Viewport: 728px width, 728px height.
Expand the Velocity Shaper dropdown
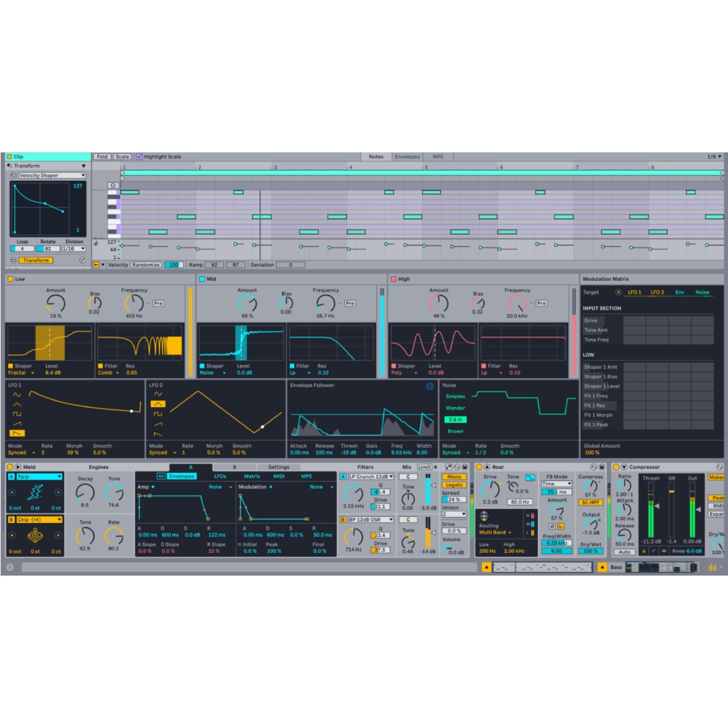[x=83, y=176]
